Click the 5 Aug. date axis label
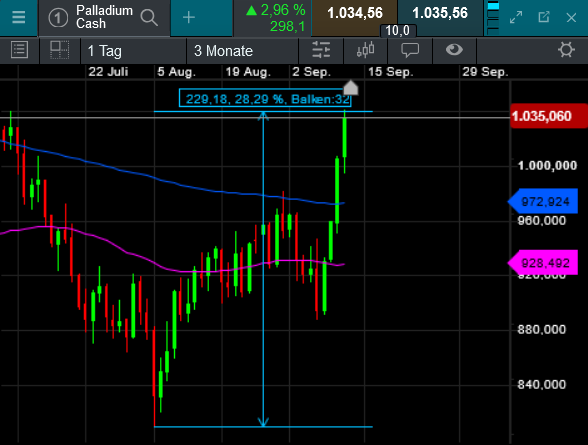The height and width of the screenshot is (445, 588). [176, 71]
